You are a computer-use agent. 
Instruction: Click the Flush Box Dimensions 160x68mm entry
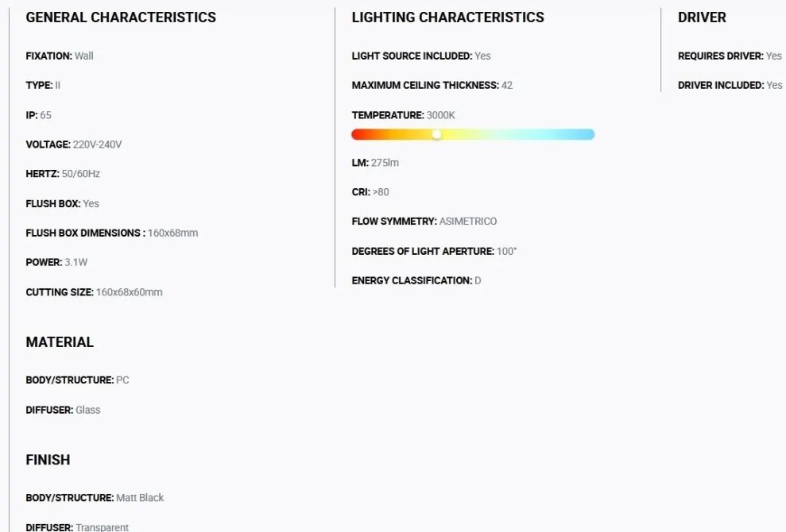(x=112, y=233)
